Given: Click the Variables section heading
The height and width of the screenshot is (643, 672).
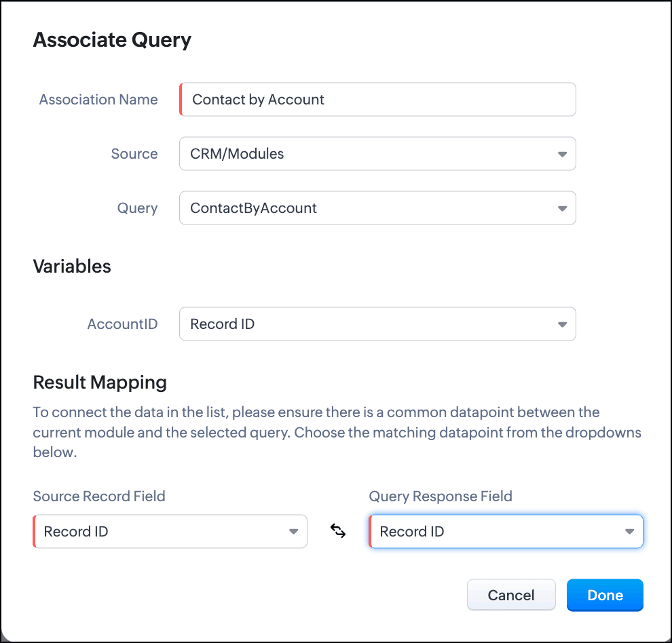Looking at the screenshot, I should (72, 267).
